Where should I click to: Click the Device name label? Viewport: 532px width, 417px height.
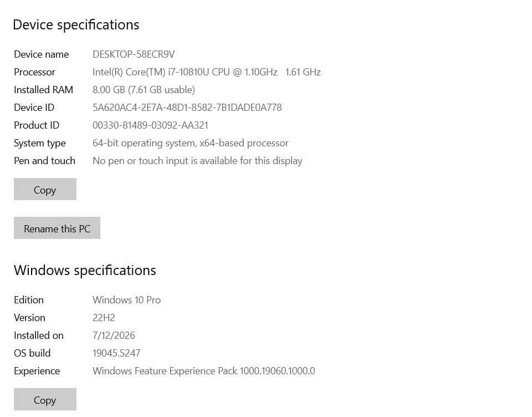tap(42, 54)
